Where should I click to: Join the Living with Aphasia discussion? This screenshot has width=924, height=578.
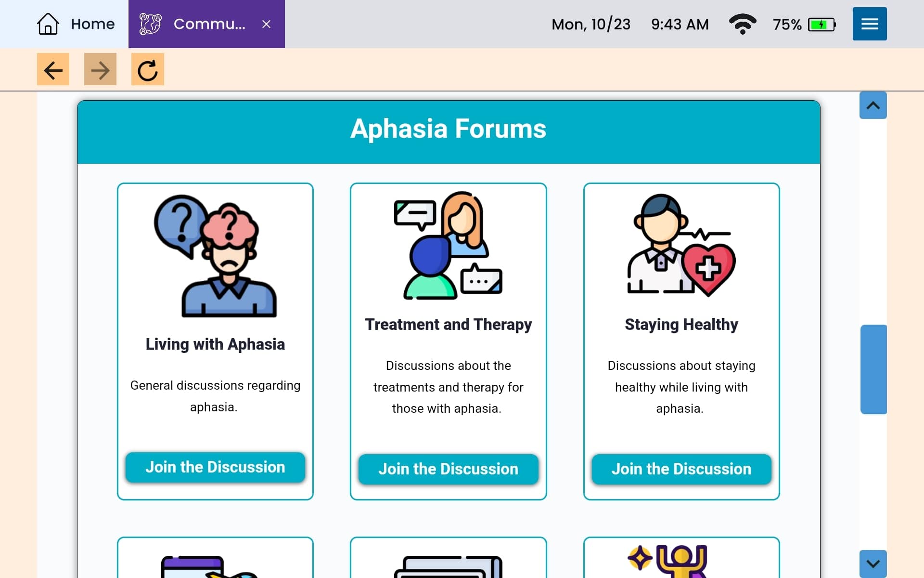[x=215, y=467]
